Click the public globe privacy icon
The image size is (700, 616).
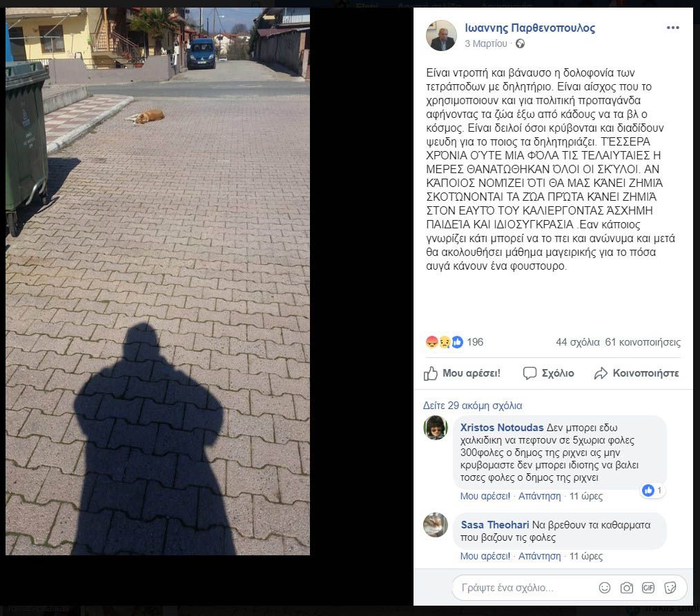click(x=520, y=43)
